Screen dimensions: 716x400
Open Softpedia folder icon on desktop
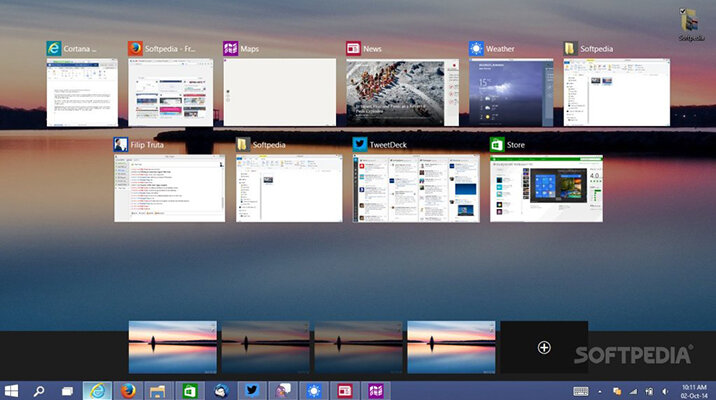[690, 24]
